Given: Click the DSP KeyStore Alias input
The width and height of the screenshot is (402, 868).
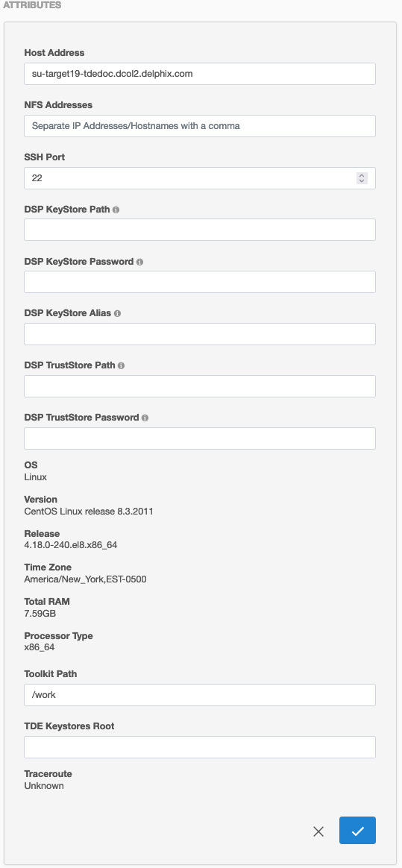Looking at the screenshot, I should (200, 334).
